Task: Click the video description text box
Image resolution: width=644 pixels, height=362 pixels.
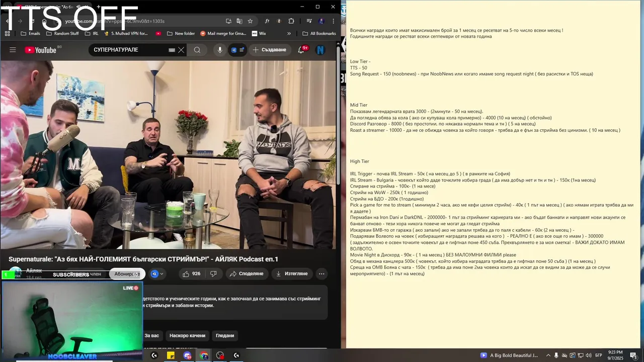Action: (x=235, y=302)
